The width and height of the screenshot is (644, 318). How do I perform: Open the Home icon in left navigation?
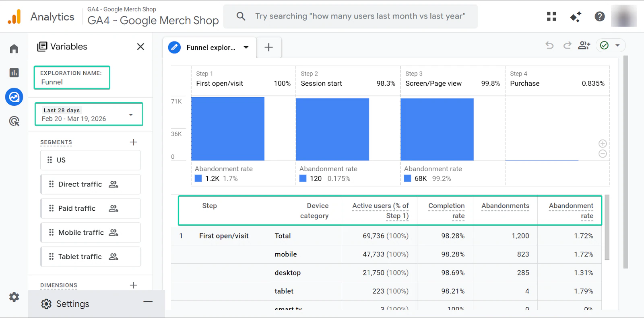coord(14,49)
